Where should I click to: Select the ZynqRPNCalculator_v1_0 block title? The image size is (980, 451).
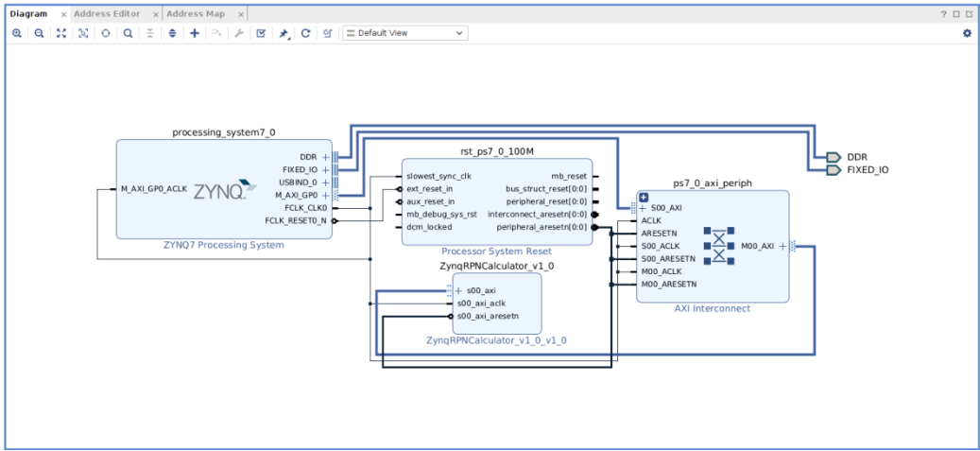497,266
